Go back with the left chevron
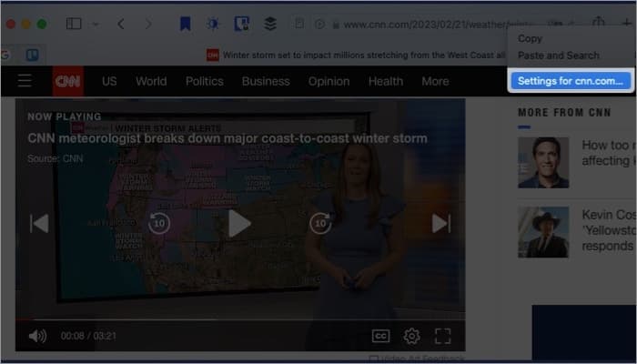Image resolution: width=637 pixels, height=364 pixels. click(x=121, y=25)
